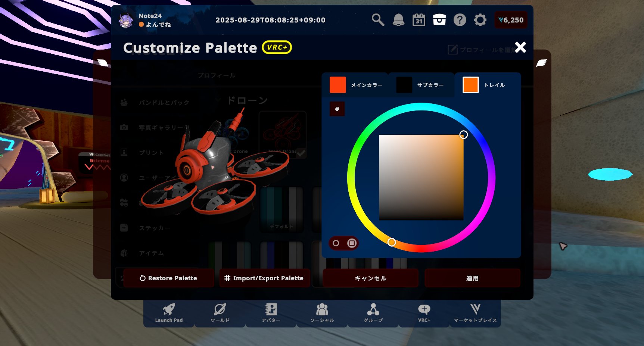
Task: Open the settings gear icon
Action: [x=480, y=20]
